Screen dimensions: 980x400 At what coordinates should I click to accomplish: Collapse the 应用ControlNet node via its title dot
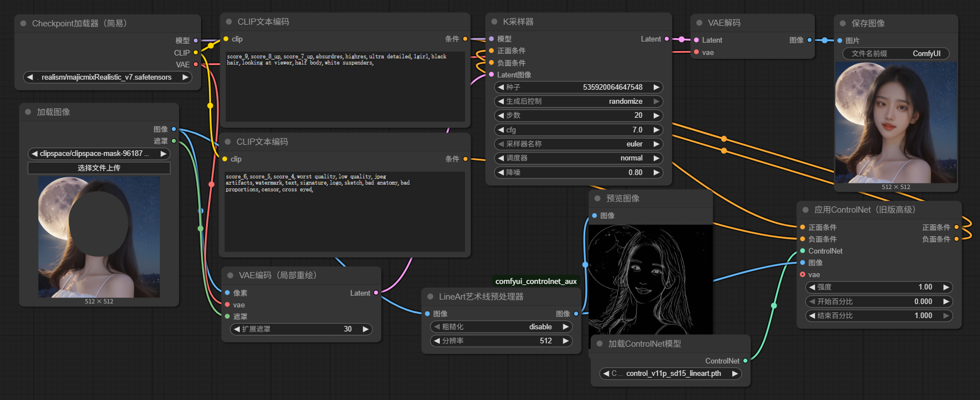[x=806, y=210]
